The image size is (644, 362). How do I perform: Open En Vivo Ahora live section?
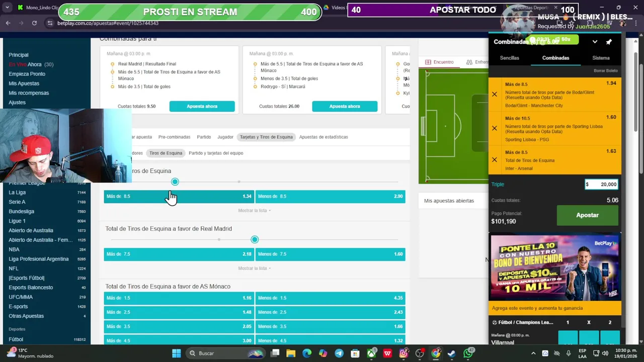click(x=31, y=64)
